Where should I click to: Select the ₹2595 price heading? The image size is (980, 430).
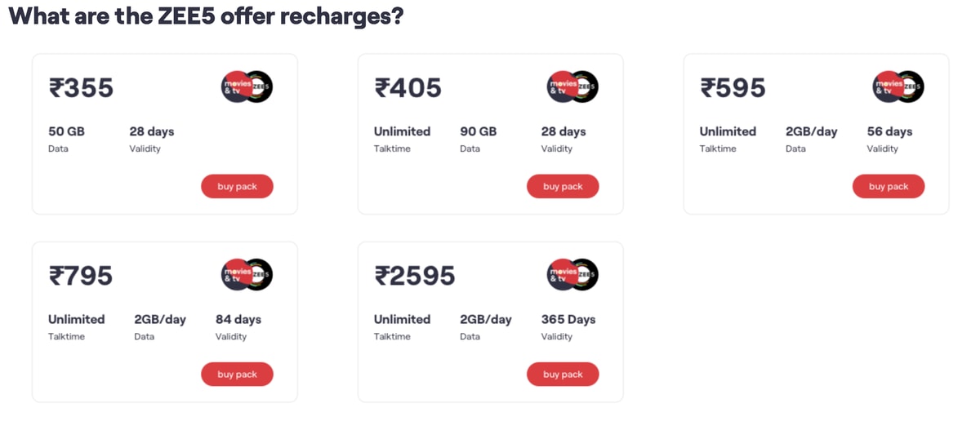414,276
